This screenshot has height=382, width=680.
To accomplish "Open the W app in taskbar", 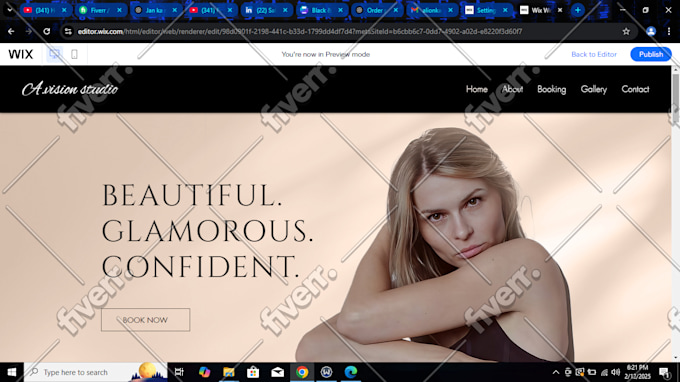I will 326,372.
